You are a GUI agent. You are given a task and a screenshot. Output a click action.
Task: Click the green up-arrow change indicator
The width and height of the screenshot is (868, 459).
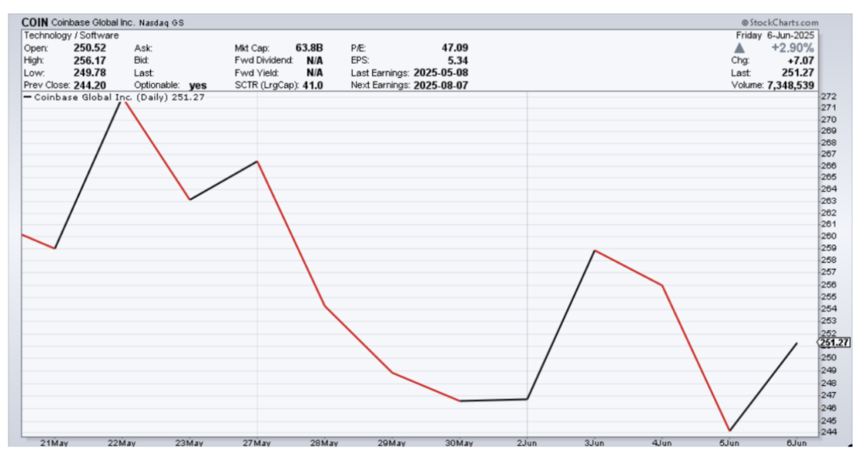pyautogui.click(x=739, y=48)
